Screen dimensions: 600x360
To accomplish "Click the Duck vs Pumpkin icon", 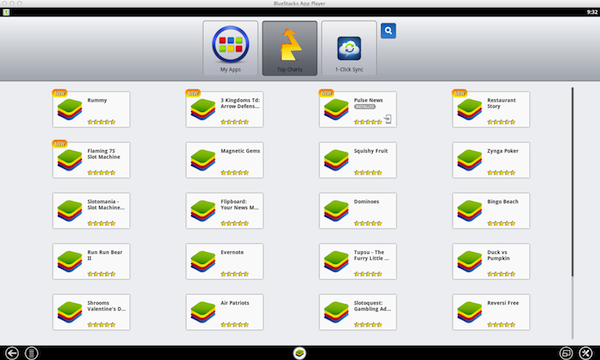I will 470,261.
